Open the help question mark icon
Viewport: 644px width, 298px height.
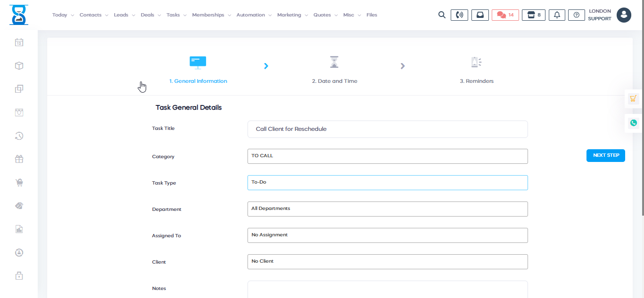[576, 15]
